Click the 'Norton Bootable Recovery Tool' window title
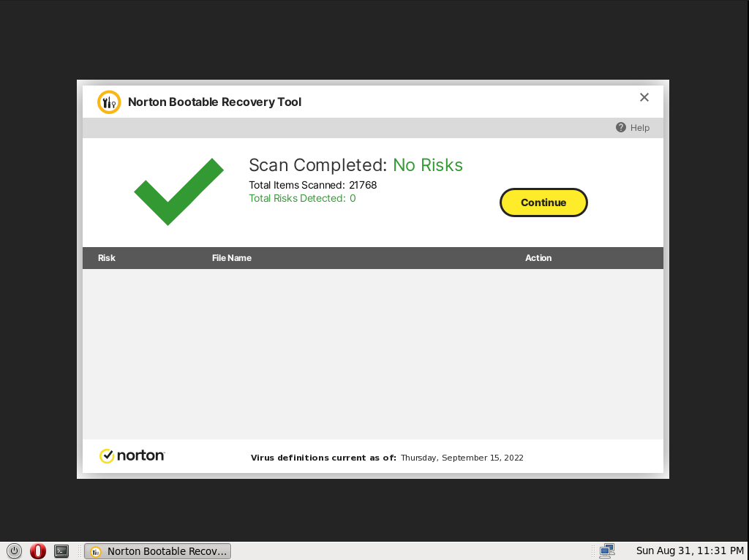Image resolution: width=749 pixels, height=560 pixels. pos(214,102)
